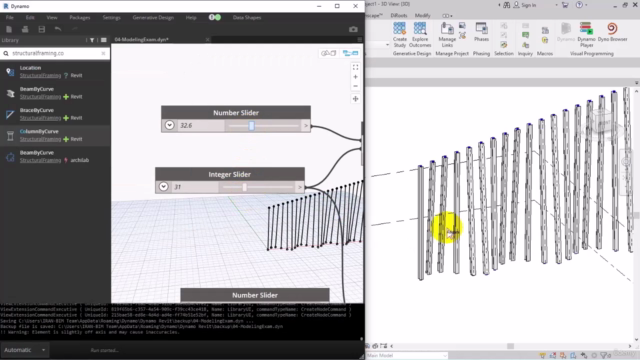Screen dimensions: 640x360
Task: Open the Settings menu in Dynamo
Action: coord(111,18)
